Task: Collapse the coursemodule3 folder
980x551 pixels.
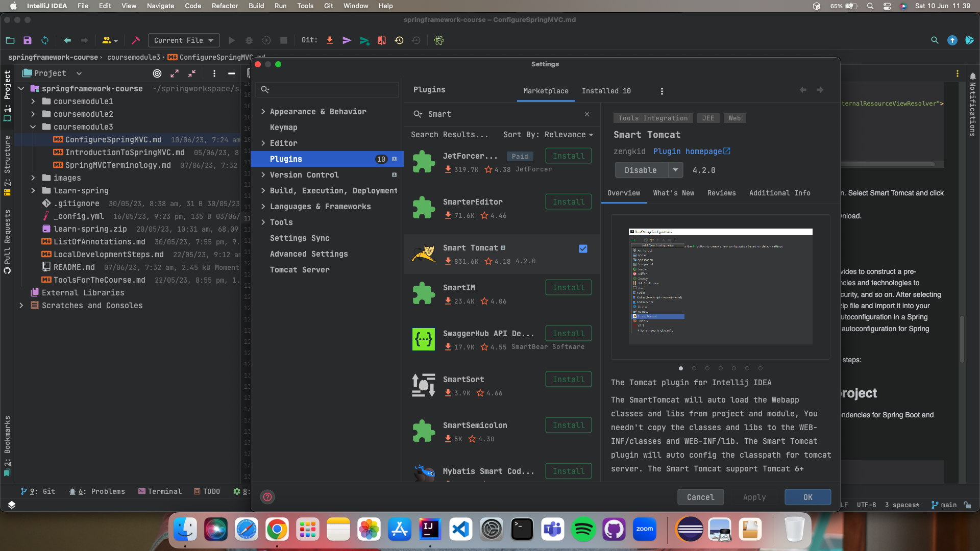Action: (x=33, y=127)
